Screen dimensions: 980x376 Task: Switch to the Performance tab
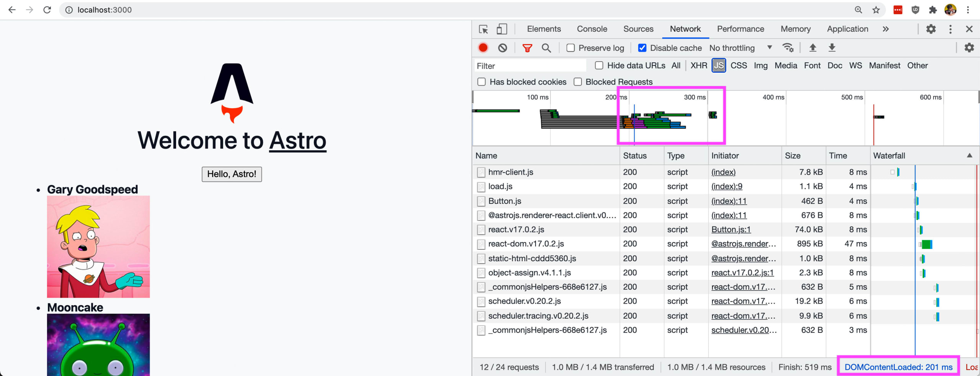[x=740, y=29]
